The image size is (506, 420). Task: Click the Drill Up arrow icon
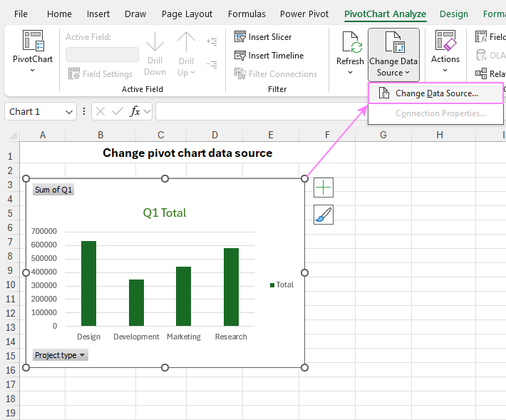click(x=186, y=41)
